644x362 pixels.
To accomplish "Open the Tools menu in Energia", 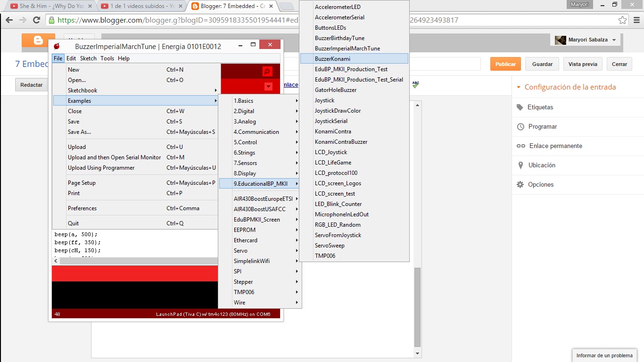I will pos(107,58).
